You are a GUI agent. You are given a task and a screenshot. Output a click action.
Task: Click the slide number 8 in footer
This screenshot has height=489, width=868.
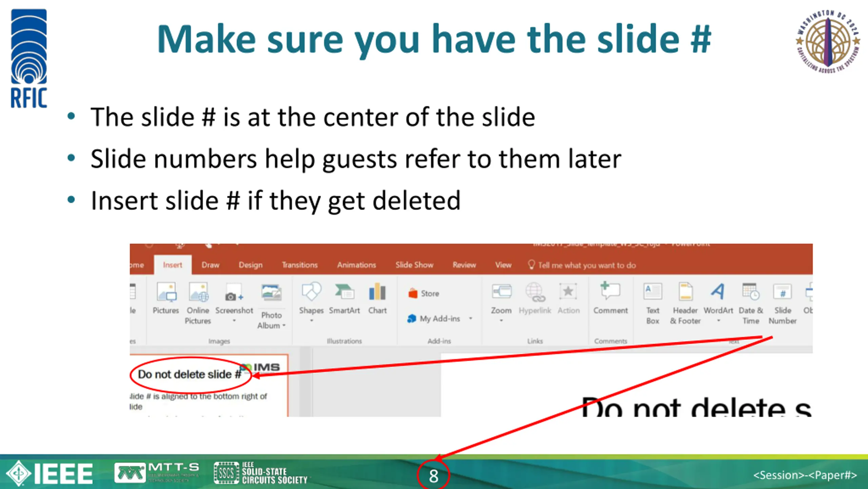[433, 476]
